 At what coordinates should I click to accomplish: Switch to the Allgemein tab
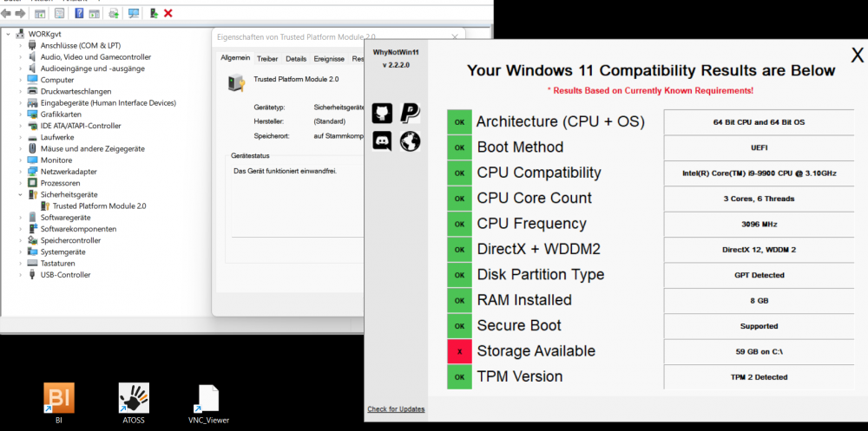235,58
